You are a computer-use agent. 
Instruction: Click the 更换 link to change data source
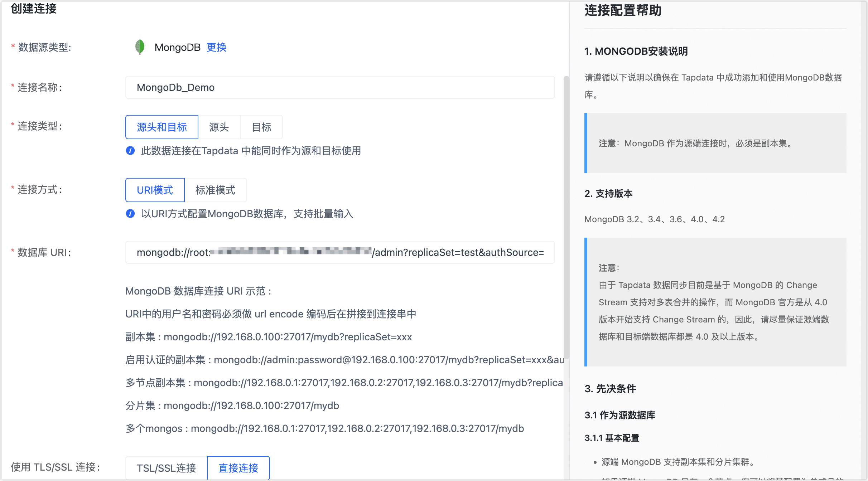coord(216,47)
